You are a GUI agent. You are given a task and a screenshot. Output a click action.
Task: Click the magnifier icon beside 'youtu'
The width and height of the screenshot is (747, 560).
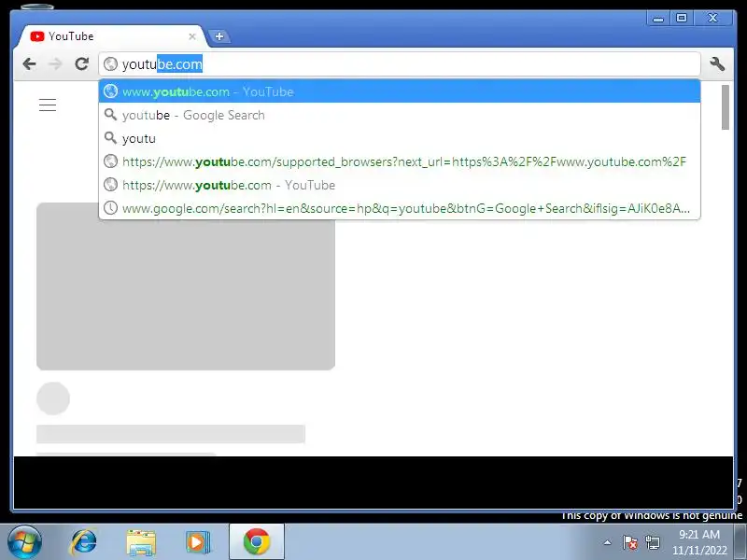(x=110, y=138)
